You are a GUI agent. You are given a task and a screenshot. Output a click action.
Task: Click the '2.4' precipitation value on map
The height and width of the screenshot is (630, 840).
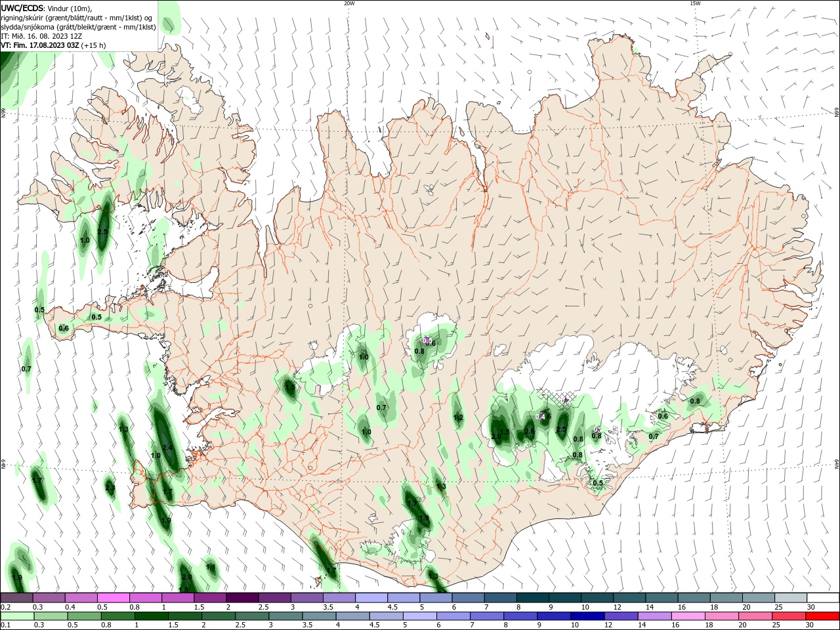click(x=167, y=448)
